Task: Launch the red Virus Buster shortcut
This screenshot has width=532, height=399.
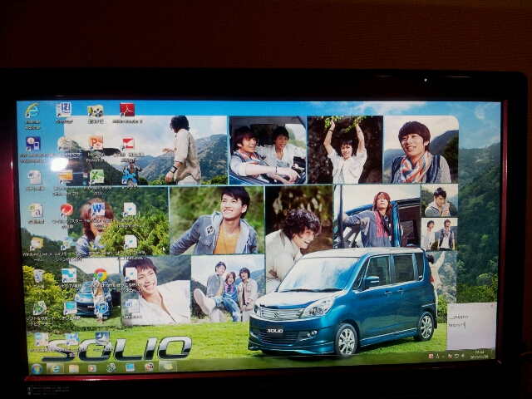Action: 66,216
